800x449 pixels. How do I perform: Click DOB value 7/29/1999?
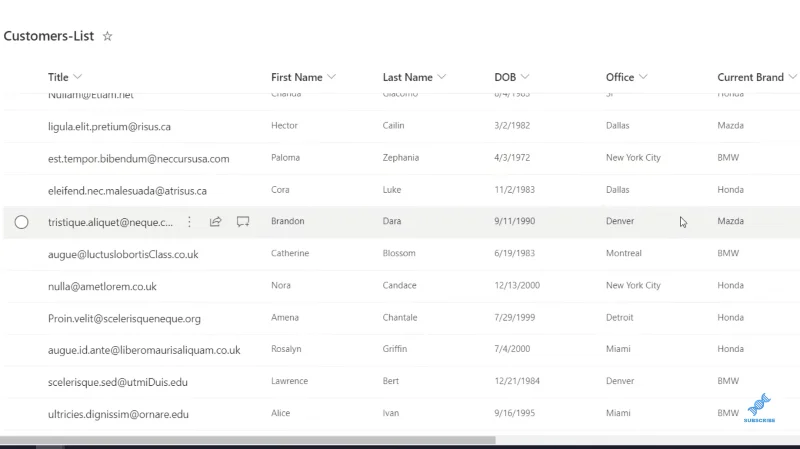(514, 317)
